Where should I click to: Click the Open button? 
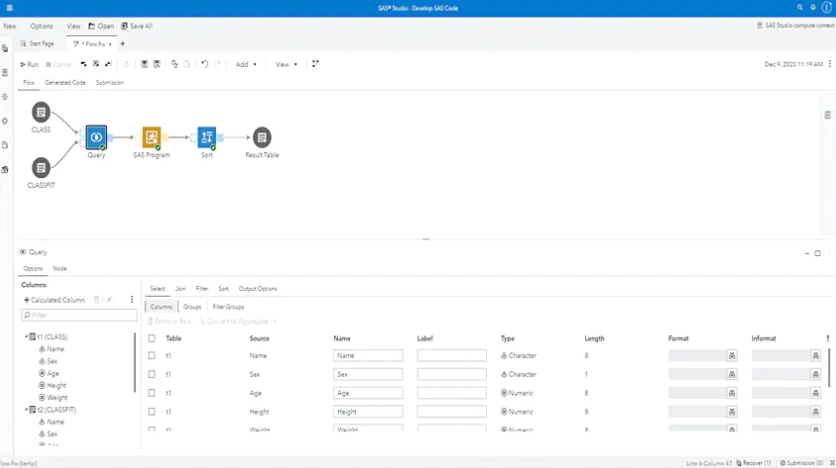click(101, 26)
